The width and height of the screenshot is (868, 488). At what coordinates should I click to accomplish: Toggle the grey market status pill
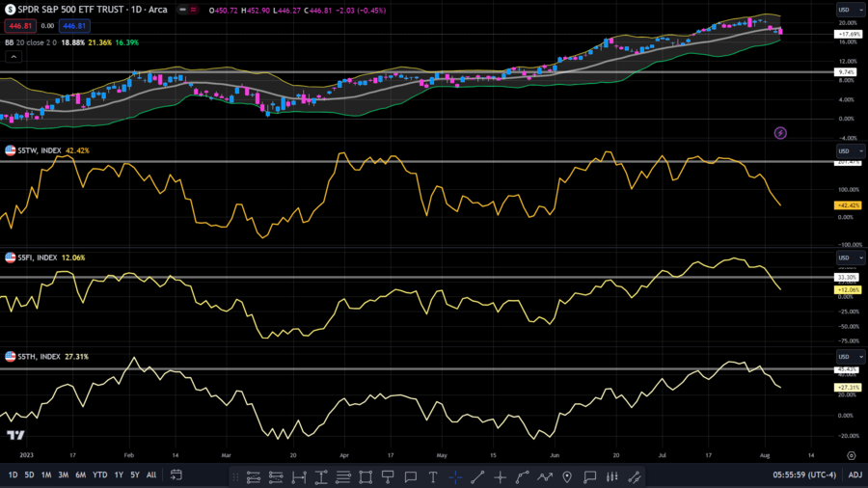[182, 10]
